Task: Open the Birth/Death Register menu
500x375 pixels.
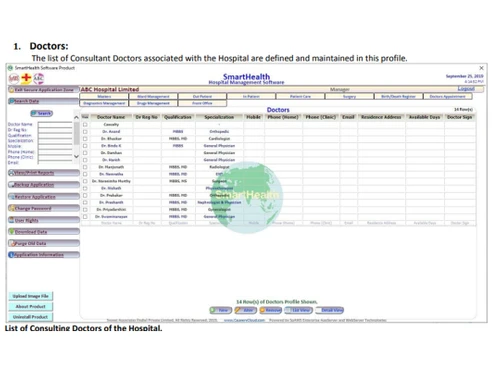Action: click(x=398, y=96)
